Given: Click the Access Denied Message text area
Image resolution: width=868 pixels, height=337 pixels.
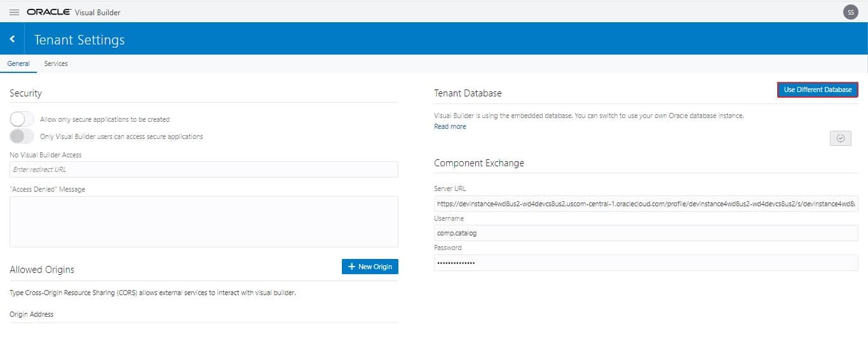Looking at the screenshot, I should point(204,221).
